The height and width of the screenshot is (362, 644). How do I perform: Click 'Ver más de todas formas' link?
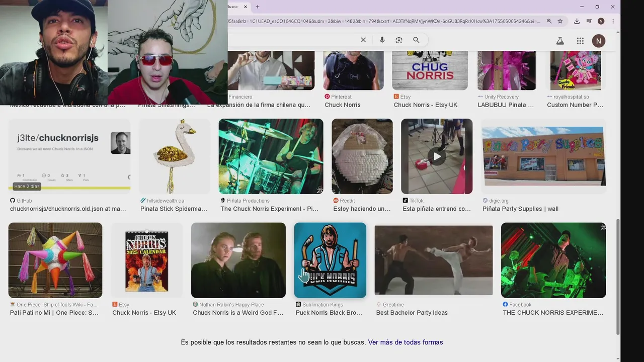[406, 342]
